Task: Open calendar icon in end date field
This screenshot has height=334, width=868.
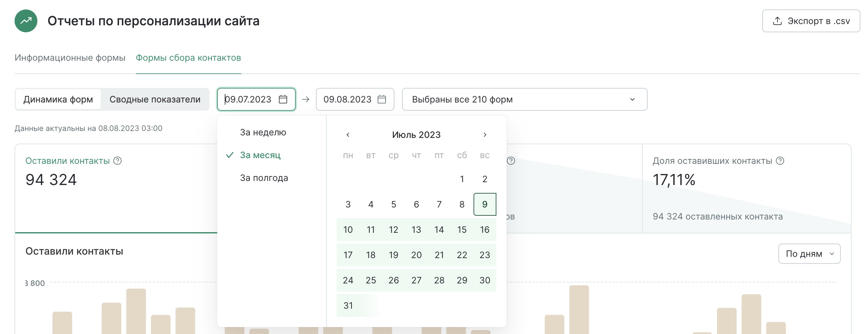Action: (x=382, y=99)
